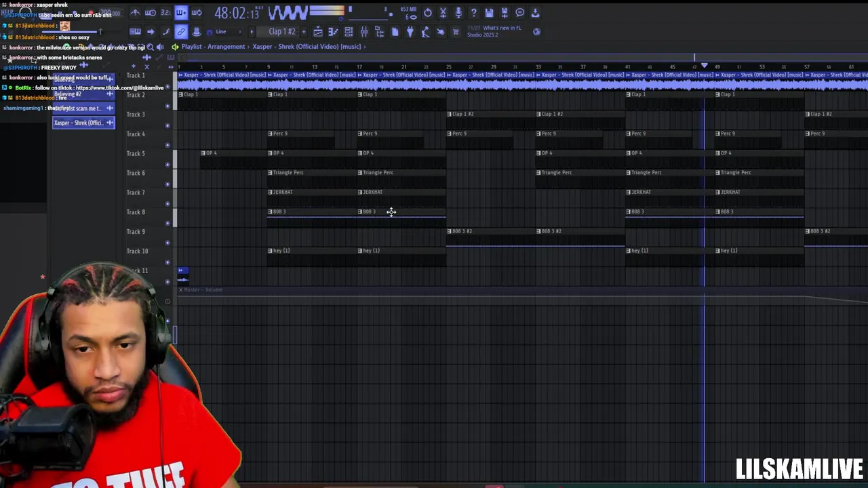Click the save project floppy icon

(x=489, y=13)
